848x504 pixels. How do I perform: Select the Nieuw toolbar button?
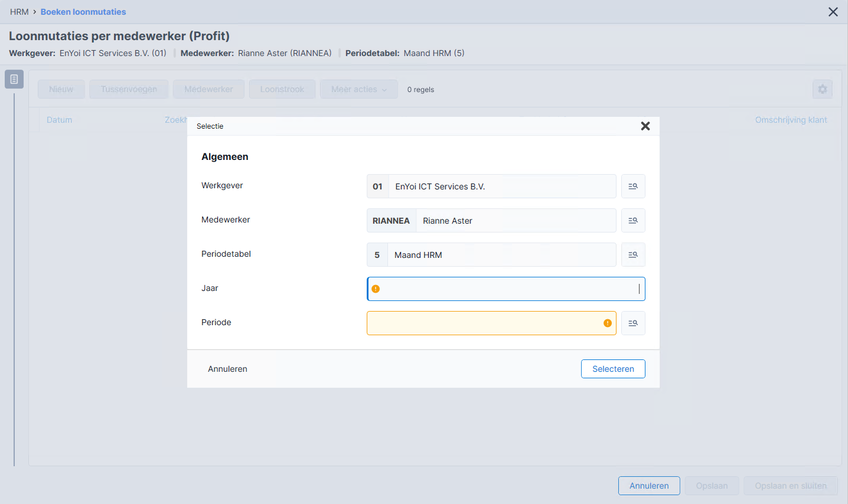tap(61, 90)
